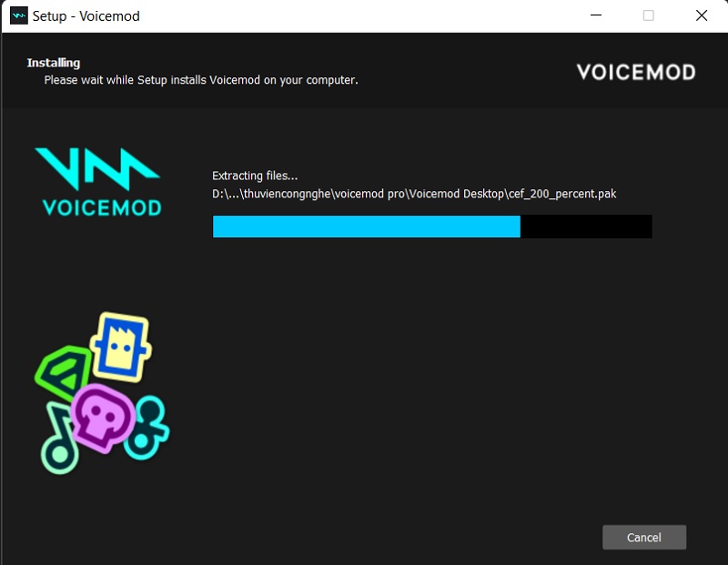Click the teal VM Voicemod logo
The width and height of the screenshot is (728, 565).
(x=98, y=182)
